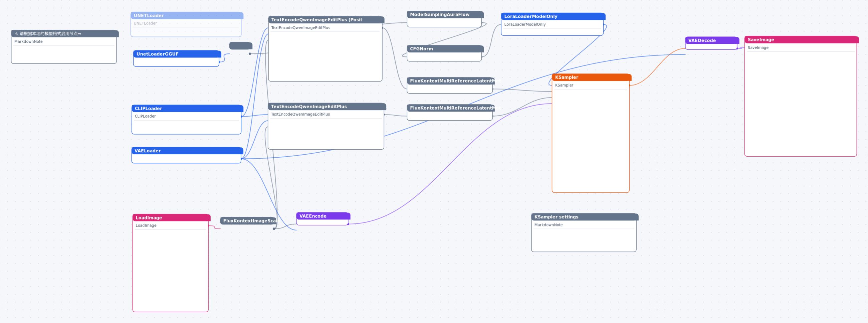Click the KSampler subtitle text inside node

(564, 85)
